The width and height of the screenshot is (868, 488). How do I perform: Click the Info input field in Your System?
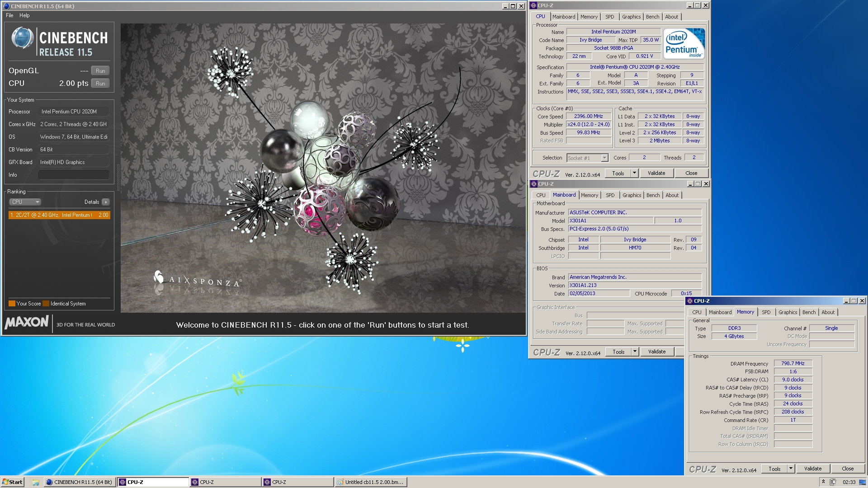coord(74,175)
